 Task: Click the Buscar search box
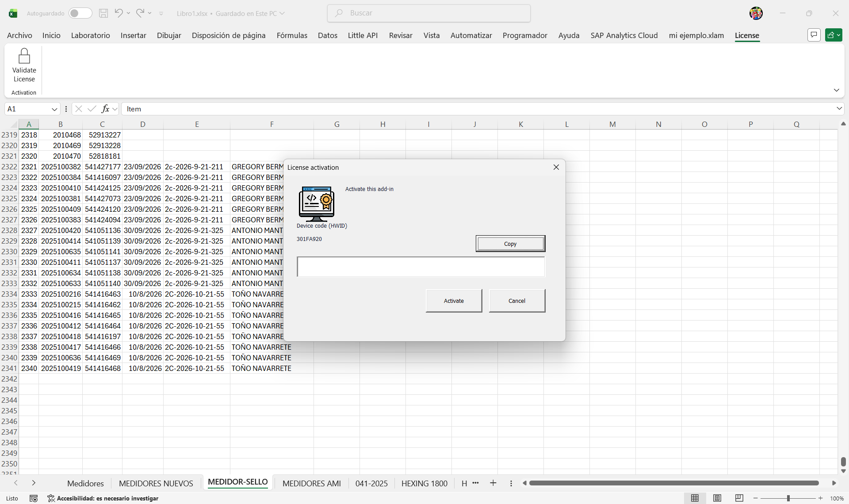click(429, 13)
